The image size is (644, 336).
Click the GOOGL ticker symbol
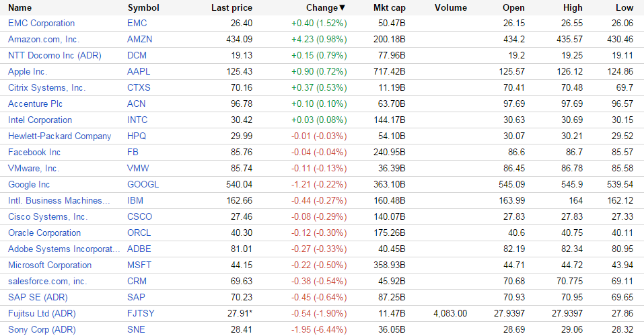pyautogui.click(x=141, y=185)
